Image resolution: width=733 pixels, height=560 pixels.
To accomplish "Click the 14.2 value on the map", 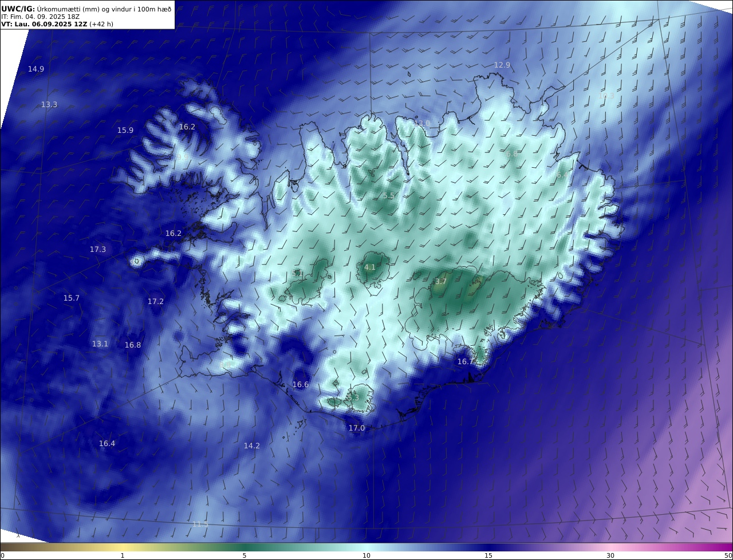I will (x=252, y=446).
